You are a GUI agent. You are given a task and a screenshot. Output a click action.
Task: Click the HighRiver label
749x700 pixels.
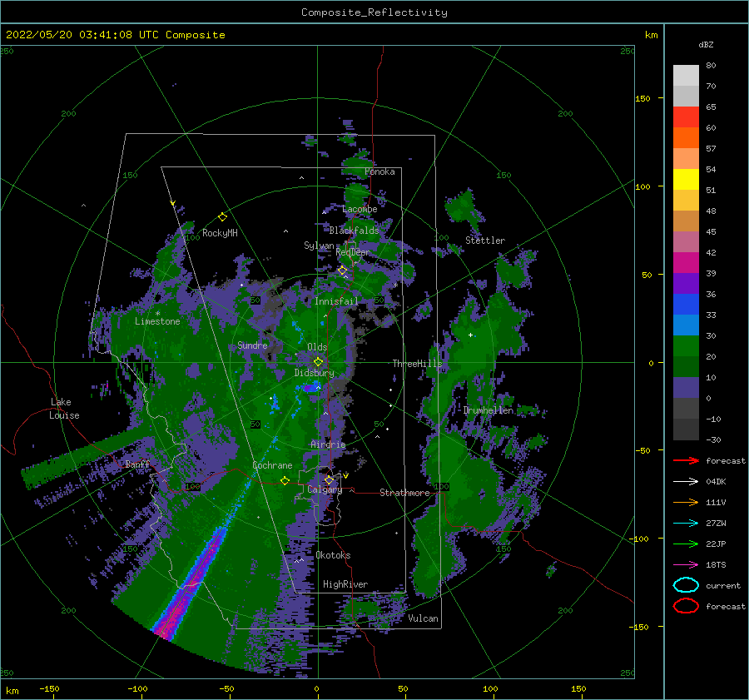pyautogui.click(x=345, y=584)
